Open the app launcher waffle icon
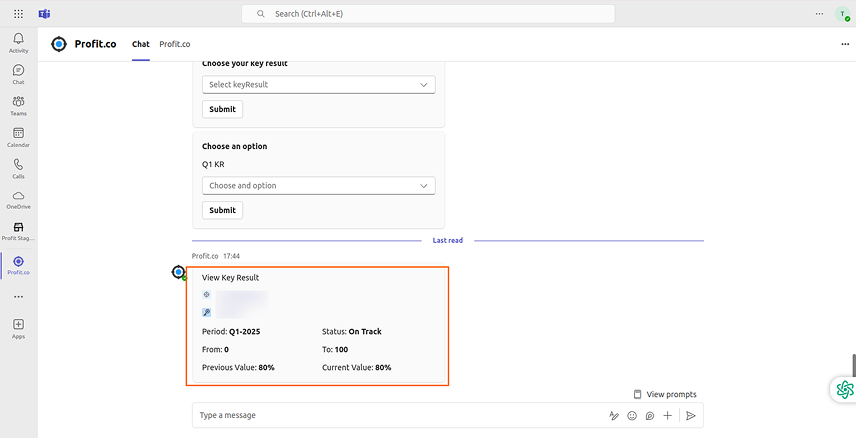This screenshot has height=438, width=856. [x=18, y=14]
